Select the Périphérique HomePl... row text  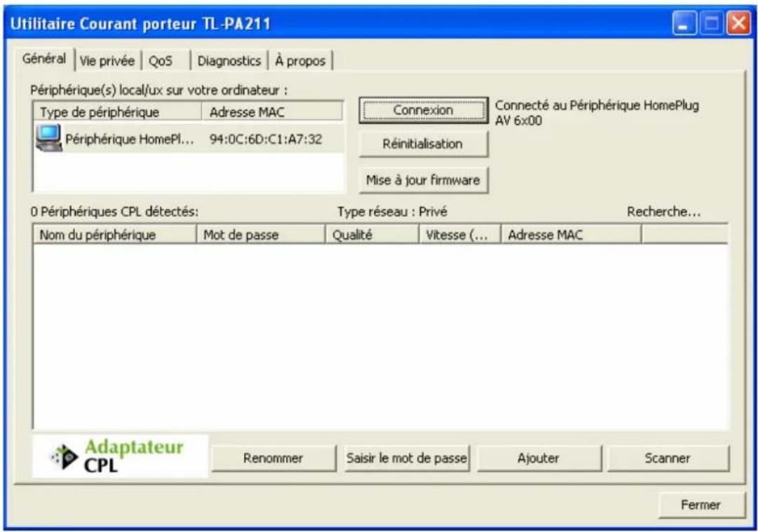click(130, 139)
